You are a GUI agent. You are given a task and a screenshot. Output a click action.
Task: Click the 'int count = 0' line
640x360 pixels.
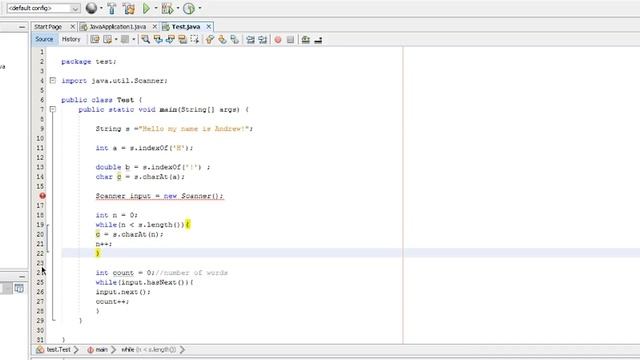point(162,273)
